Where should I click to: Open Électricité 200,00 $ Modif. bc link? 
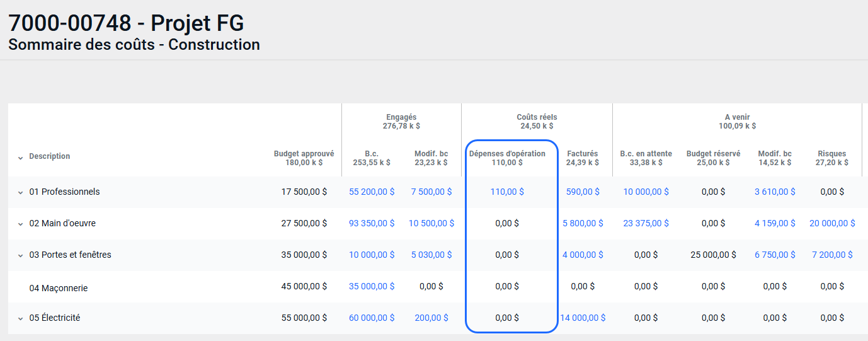coord(431,318)
